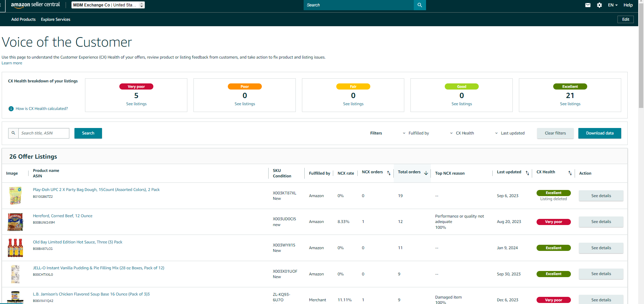See details for Play-Doh listing
644x304 pixels.
601,196
